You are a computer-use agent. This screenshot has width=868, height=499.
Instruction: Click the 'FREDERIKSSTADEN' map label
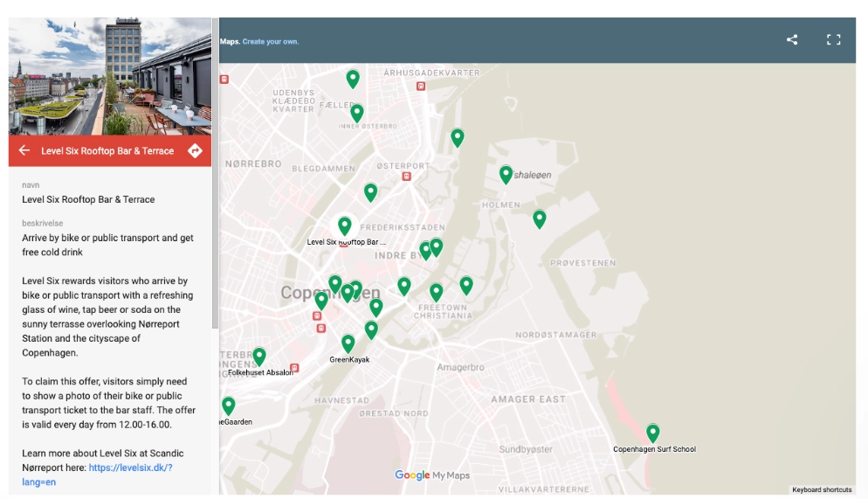403,227
